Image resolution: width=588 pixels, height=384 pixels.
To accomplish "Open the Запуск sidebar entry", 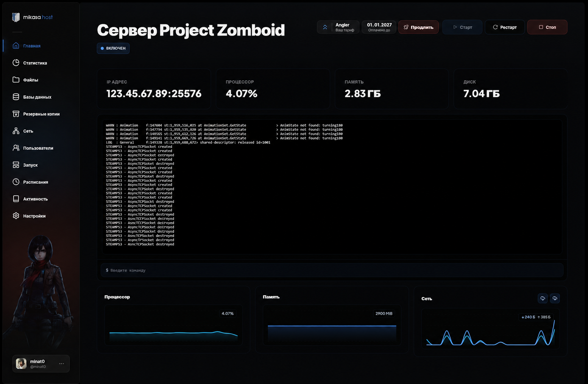I will click(30, 165).
